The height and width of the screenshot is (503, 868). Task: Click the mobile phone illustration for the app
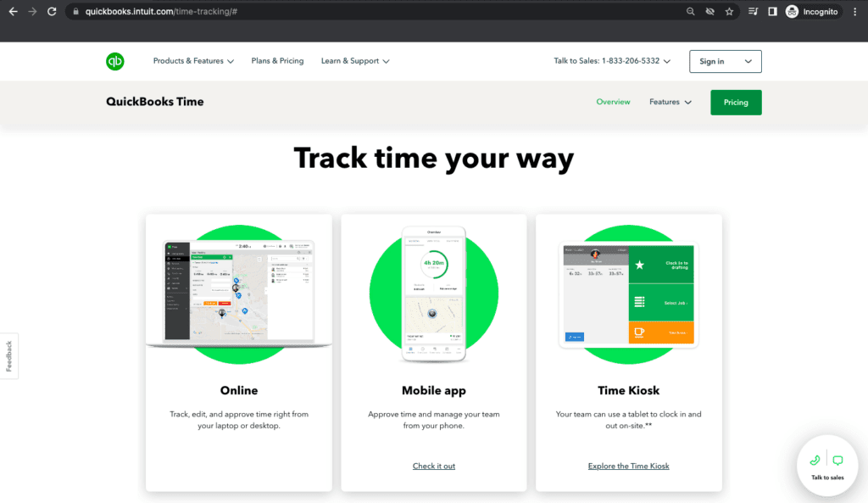[x=433, y=293]
